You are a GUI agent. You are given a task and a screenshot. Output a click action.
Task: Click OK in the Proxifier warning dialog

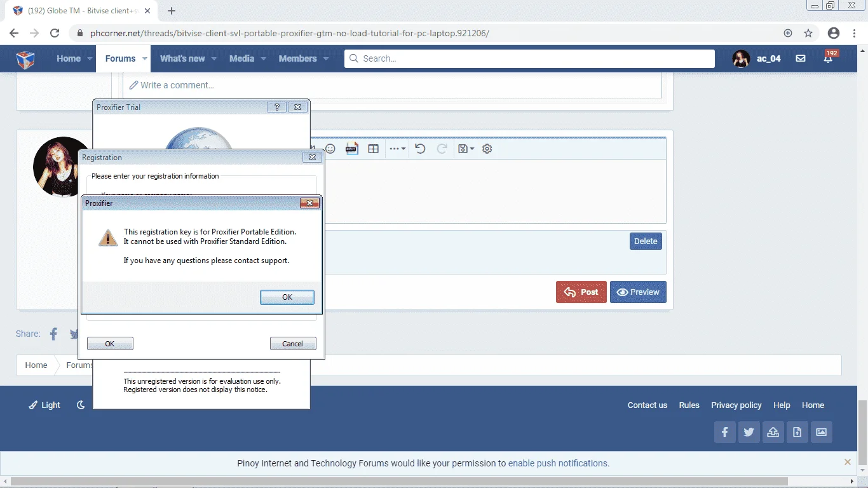pyautogui.click(x=287, y=297)
